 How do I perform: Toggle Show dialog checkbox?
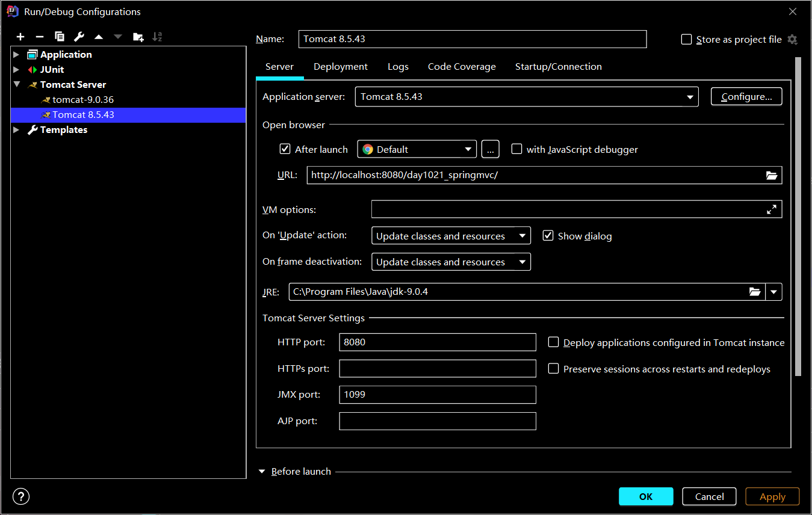(548, 236)
